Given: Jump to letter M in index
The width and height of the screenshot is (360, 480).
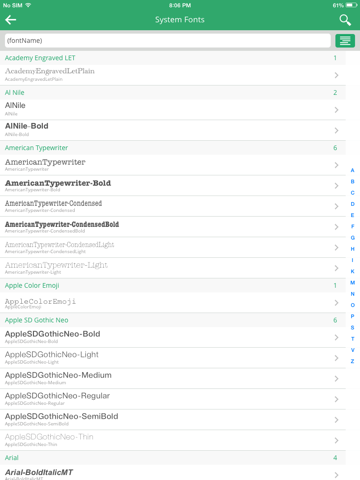Looking at the screenshot, I should 352,283.
